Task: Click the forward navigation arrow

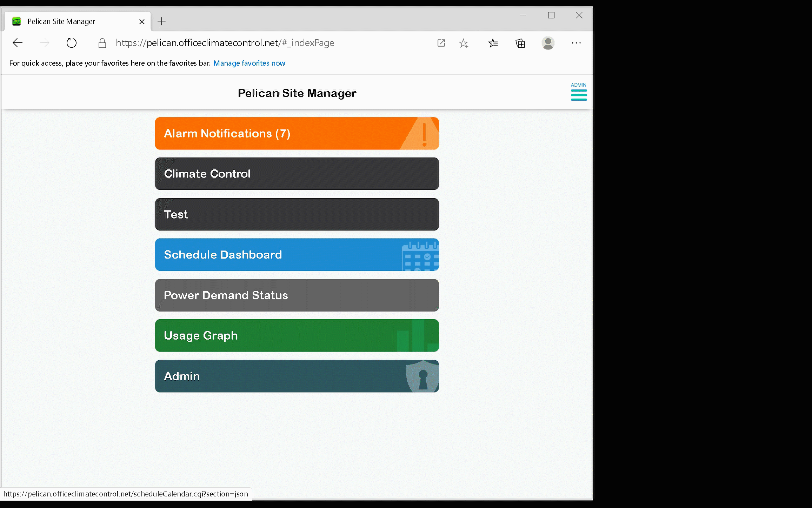Action: click(44, 43)
